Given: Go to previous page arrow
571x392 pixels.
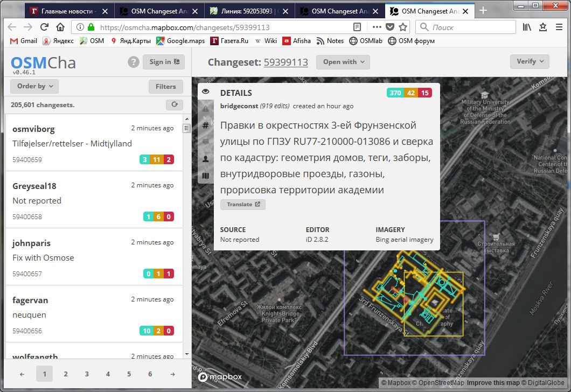Looking at the screenshot, I should click(x=22, y=374).
